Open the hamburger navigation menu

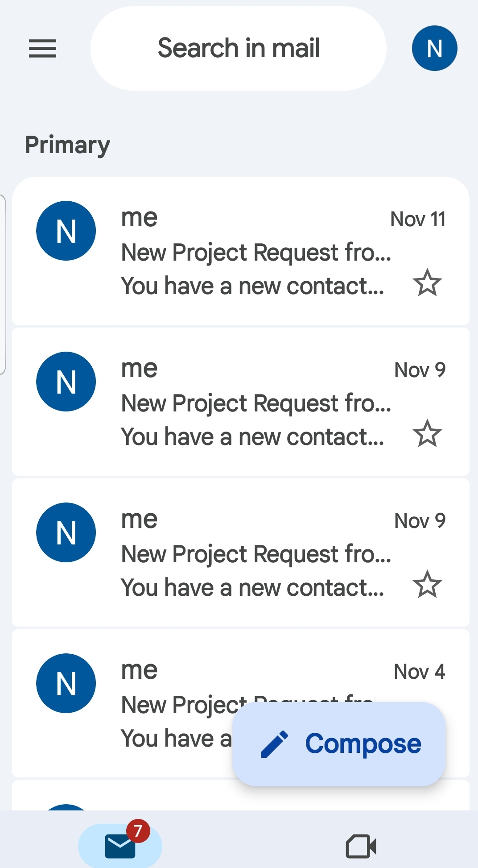42,48
